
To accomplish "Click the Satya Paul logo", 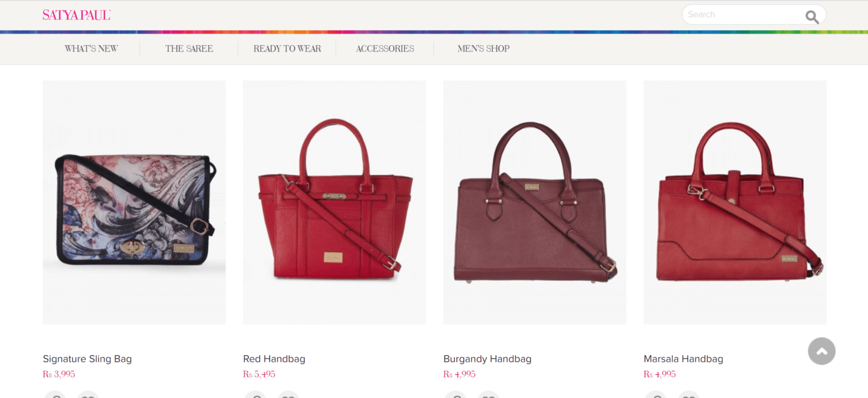I will pos(76,15).
